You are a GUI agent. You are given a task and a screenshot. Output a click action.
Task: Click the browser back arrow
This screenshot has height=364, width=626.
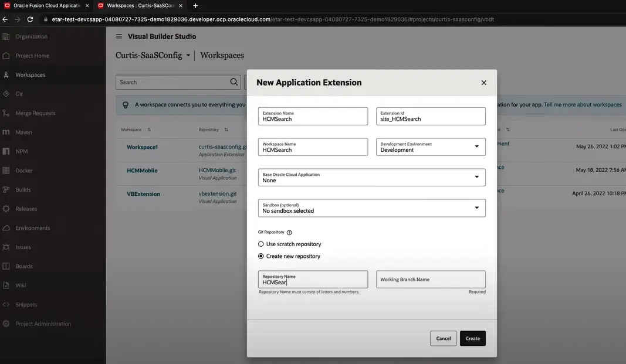(x=5, y=19)
